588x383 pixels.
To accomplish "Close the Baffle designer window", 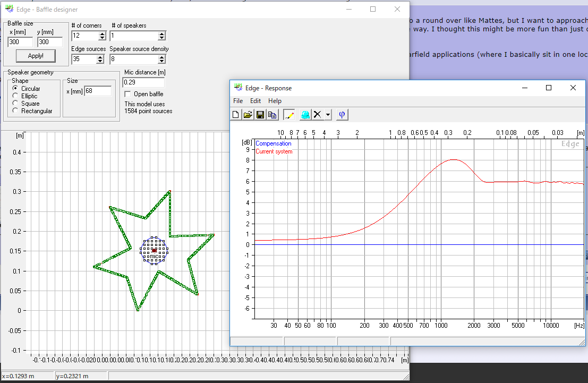I will coord(397,9).
